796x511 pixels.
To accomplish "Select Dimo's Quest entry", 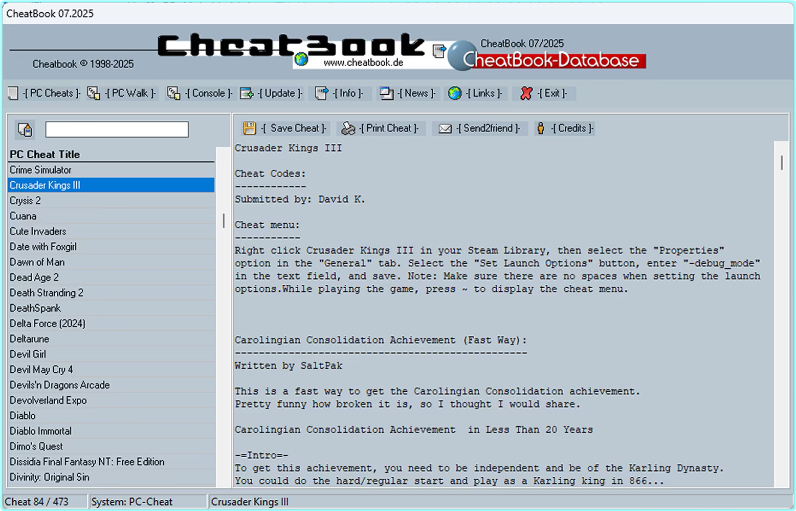I will coord(112,447).
